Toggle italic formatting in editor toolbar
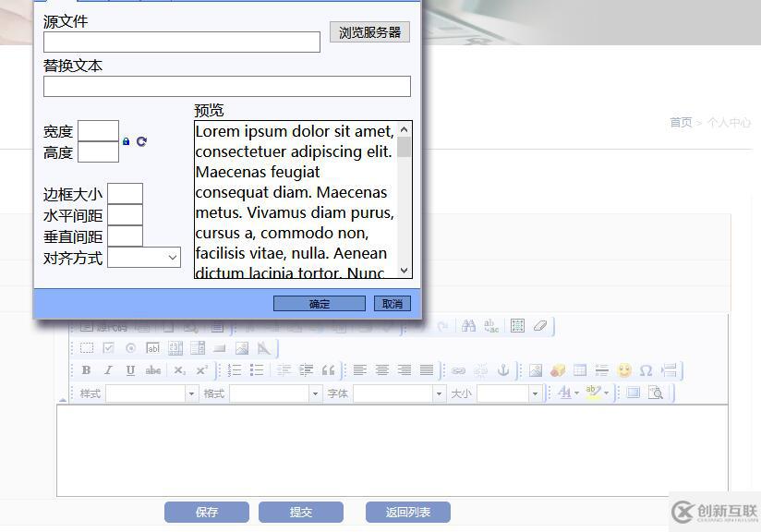761x532 pixels. click(x=108, y=370)
